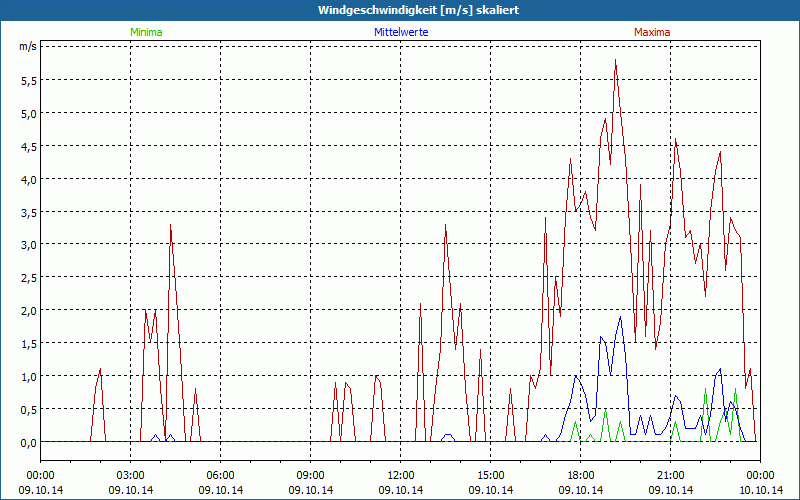
Task: Click the highest red Maxima curve peak
Action: pos(616,61)
